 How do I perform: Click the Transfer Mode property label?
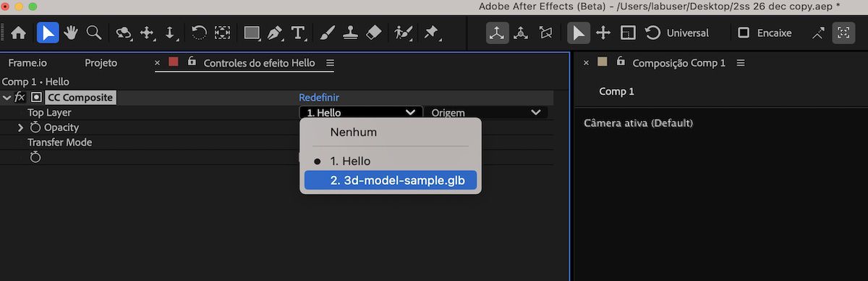click(59, 142)
